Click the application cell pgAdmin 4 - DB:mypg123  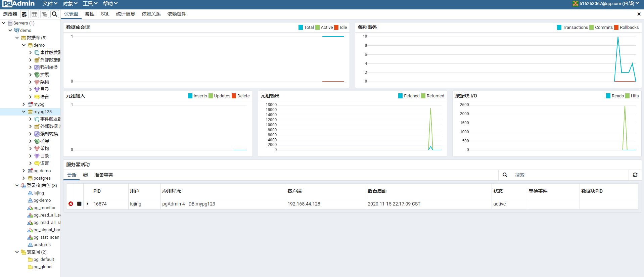pyautogui.click(x=223, y=204)
